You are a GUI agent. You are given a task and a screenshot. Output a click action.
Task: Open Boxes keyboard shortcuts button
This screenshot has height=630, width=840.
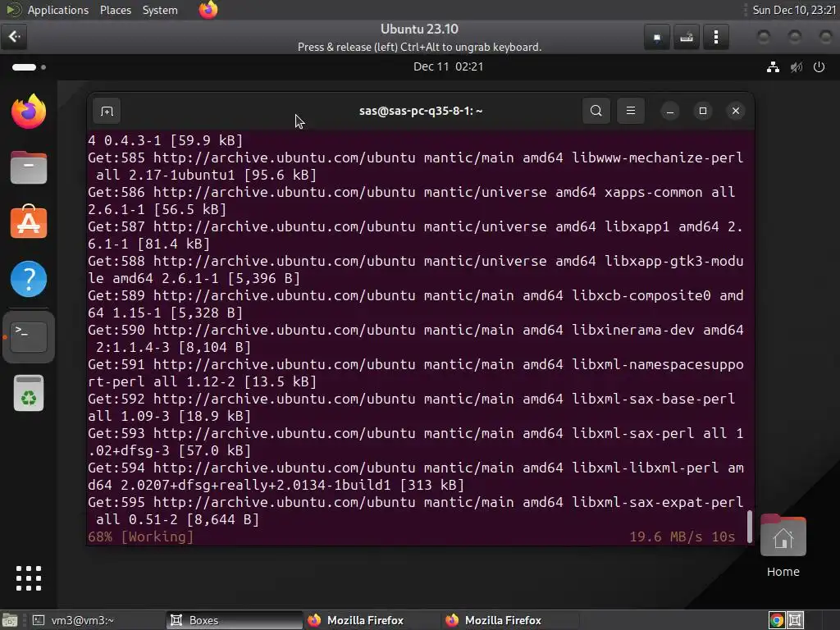click(x=687, y=37)
